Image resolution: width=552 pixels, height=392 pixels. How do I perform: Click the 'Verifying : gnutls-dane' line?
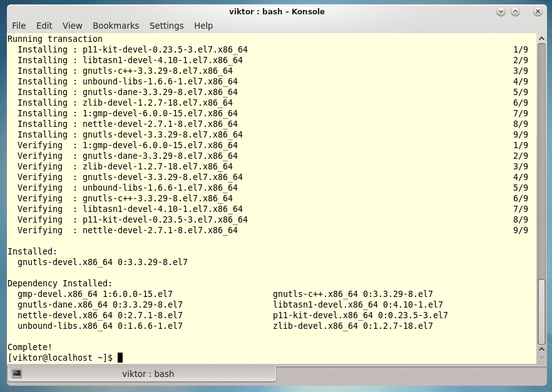(x=128, y=156)
